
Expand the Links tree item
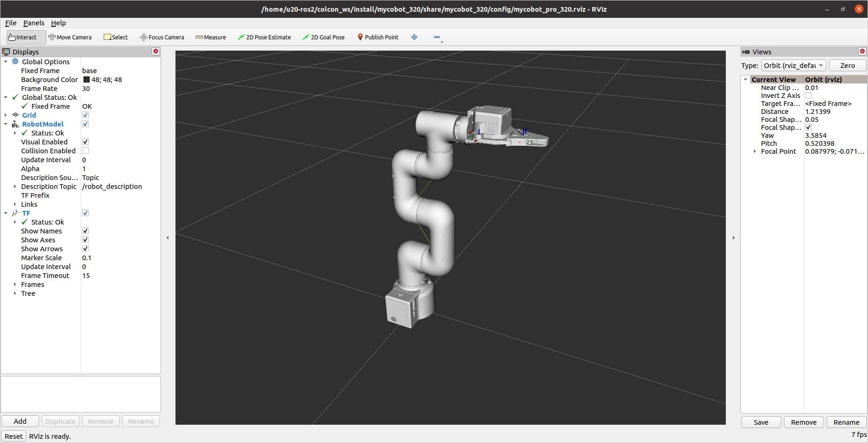click(x=15, y=204)
